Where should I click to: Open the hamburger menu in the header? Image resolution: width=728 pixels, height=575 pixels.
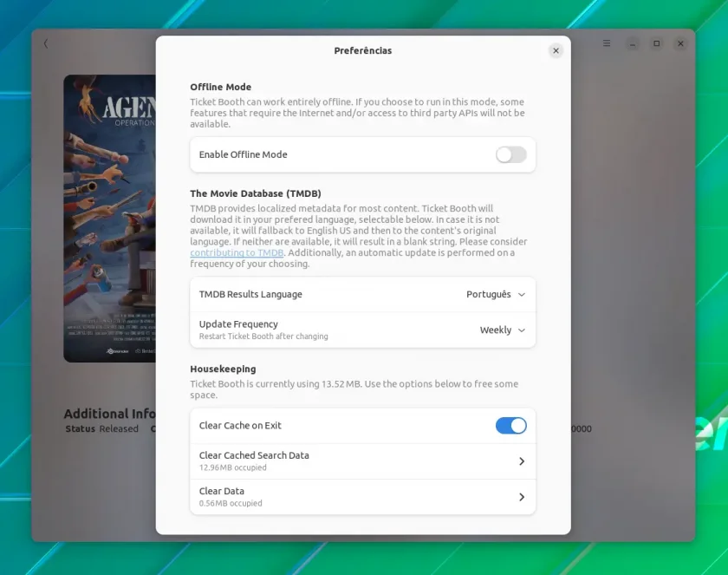click(x=607, y=43)
